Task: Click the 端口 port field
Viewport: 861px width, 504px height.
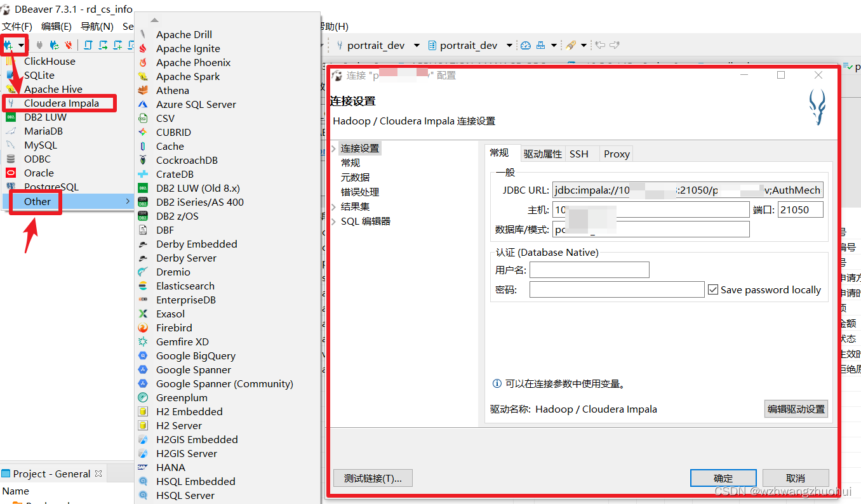Action: (801, 209)
